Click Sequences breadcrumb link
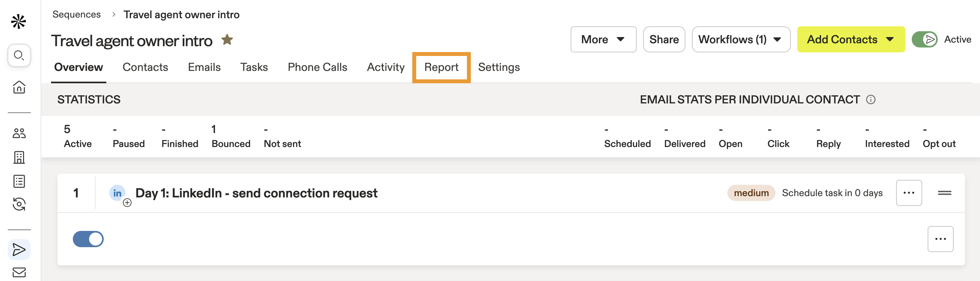Viewport: 980px width, 281px height. [x=76, y=14]
